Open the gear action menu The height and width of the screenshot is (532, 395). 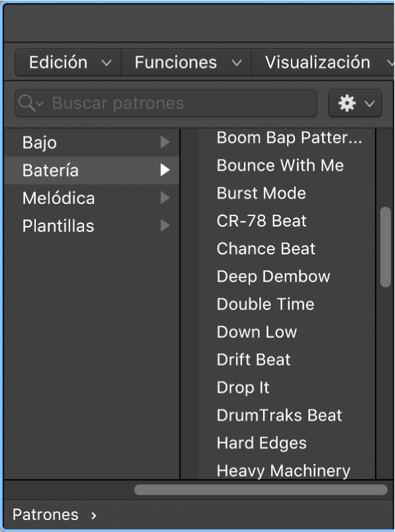(x=355, y=103)
